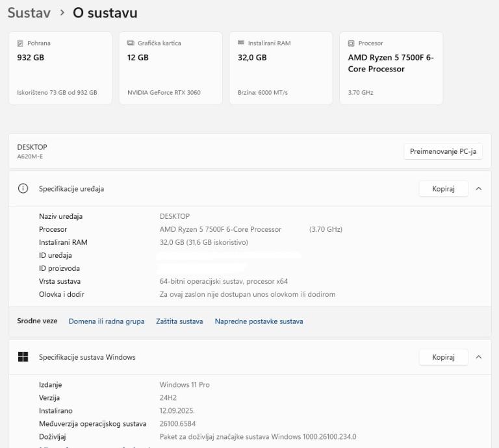Open the Zaštita sustava link
This screenshot has width=499, height=448.
[179, 321]
